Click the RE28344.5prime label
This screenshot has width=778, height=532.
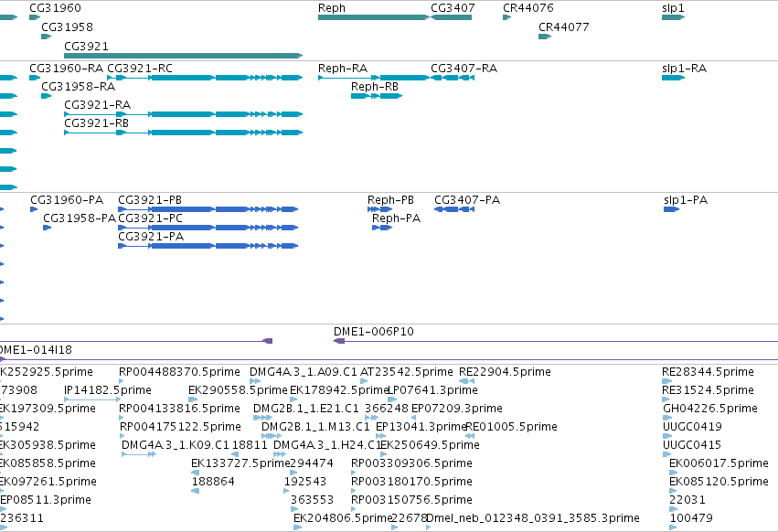(708, 372)
